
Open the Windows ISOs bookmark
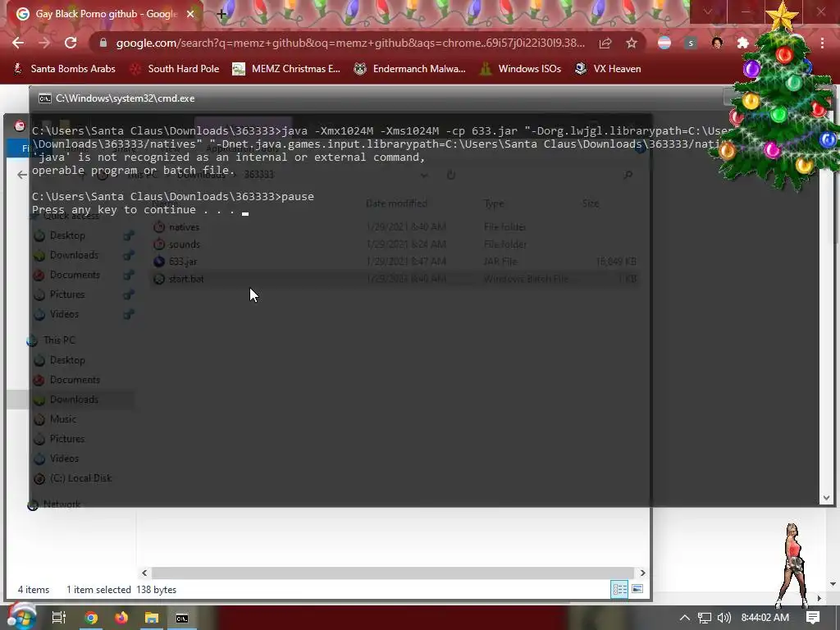[520, 69]
